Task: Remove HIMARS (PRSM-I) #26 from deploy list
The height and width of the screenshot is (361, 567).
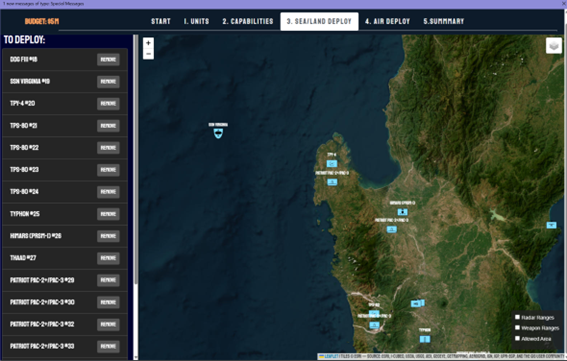Action: (108, 236)
